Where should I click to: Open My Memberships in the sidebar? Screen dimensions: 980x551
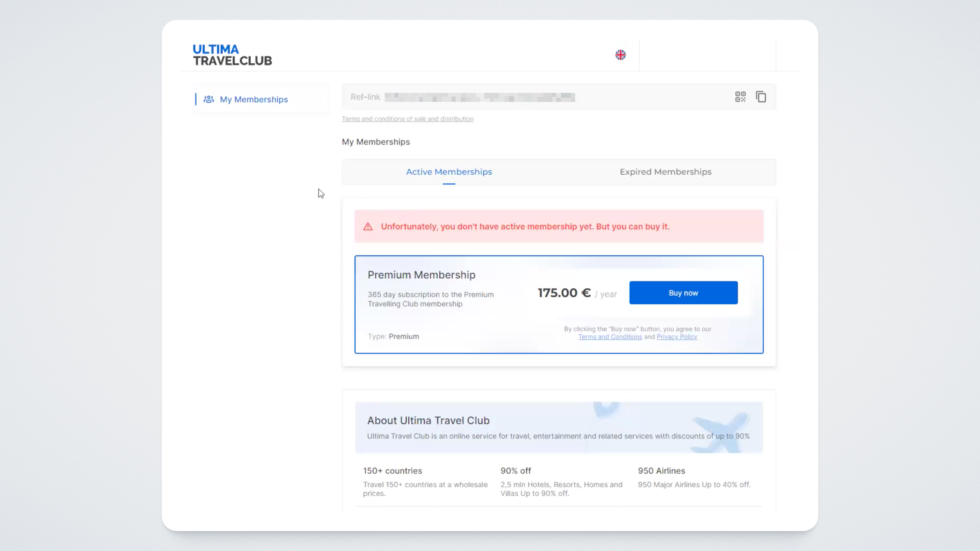[253, 99]
